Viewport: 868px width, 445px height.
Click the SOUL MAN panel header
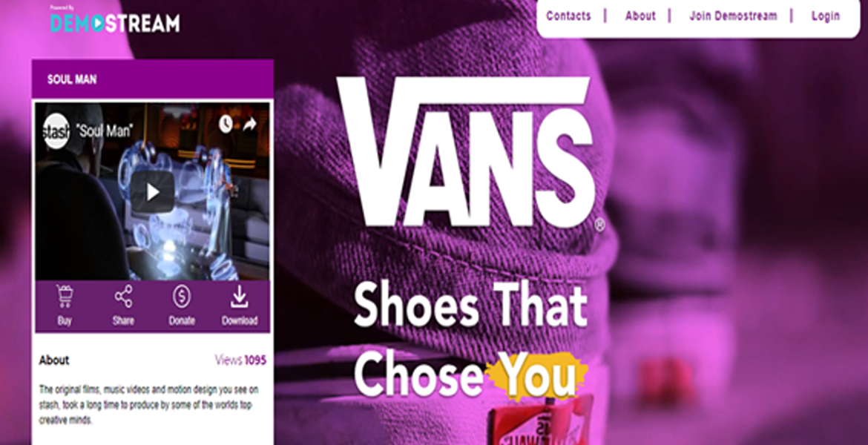[153, 79]
